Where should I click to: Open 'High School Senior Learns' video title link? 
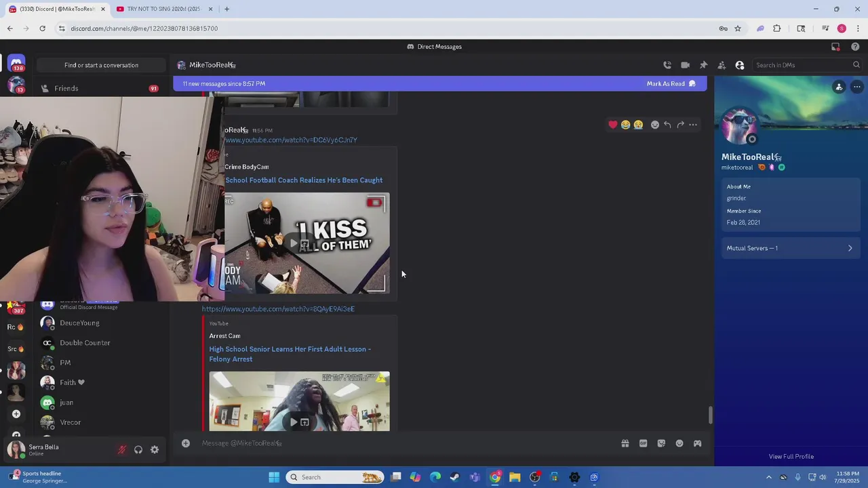[290, 354]
